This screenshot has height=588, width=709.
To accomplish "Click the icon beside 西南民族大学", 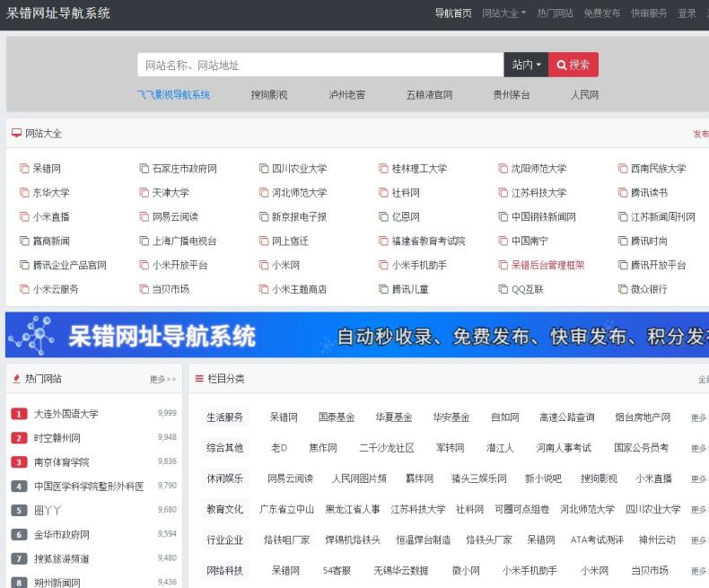I will click(623, 169).
